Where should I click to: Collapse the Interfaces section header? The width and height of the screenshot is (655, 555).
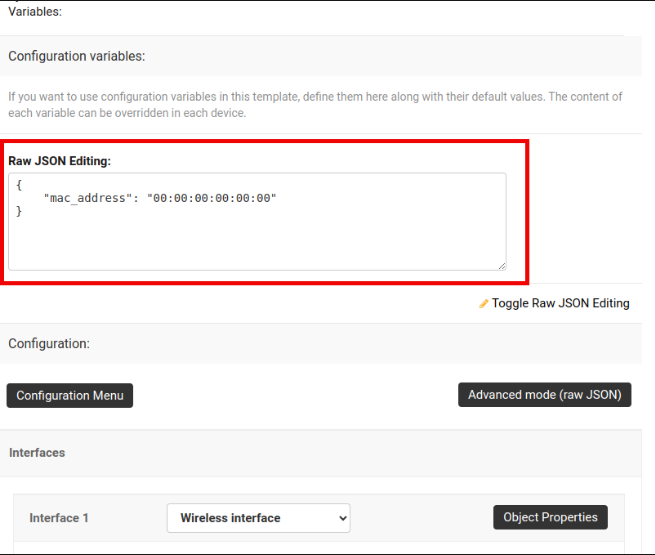37,453
